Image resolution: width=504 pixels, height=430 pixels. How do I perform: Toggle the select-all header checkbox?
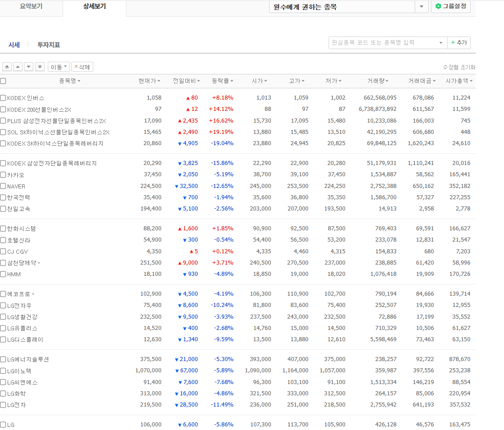click(x=3, y=81)
